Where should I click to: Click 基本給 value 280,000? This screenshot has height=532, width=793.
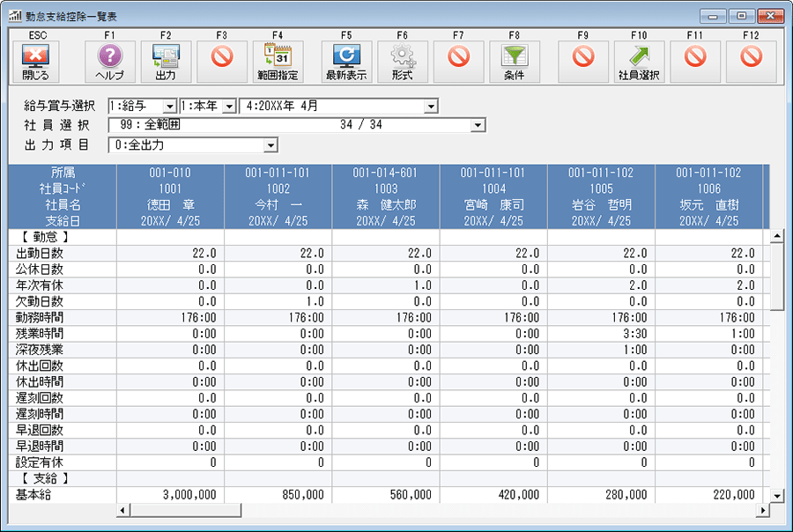pyautogui.click(x=626, y=495)
